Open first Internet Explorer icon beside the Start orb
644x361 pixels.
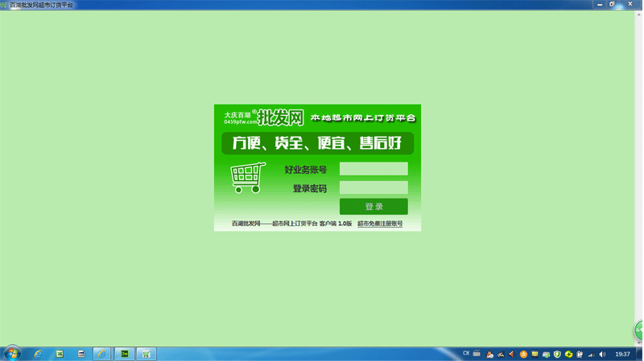pos(38,354)
